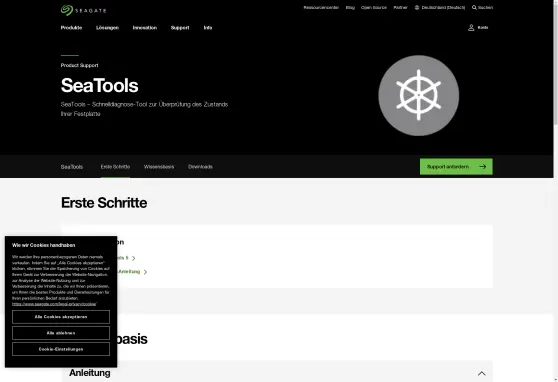
Task: Click the Erste Schritte heading
Action: 104,203
